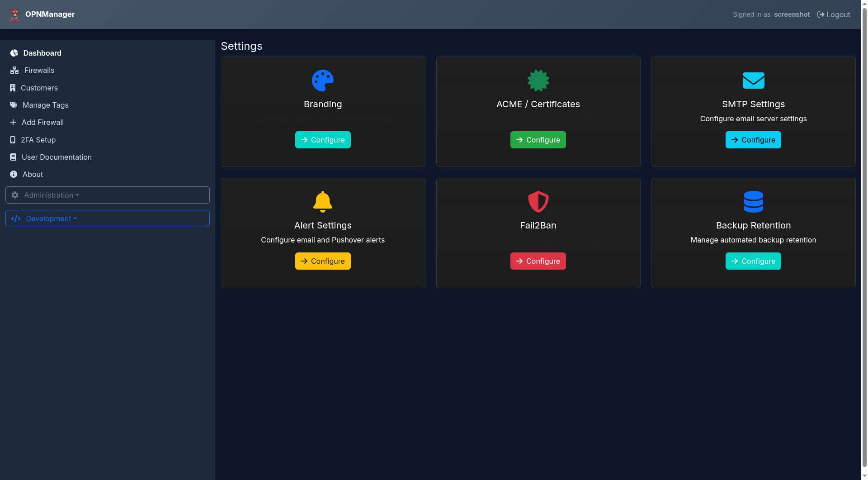Click the OPNManager logo icon
This screenshot has height=480, width=868.
point(14,14)
